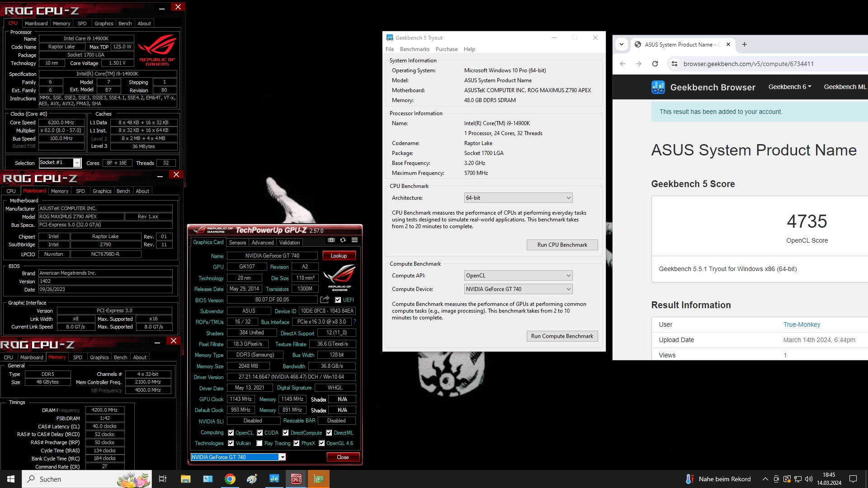
Task: Toggle the DirectML checkbox
Action: pos(329,432)
